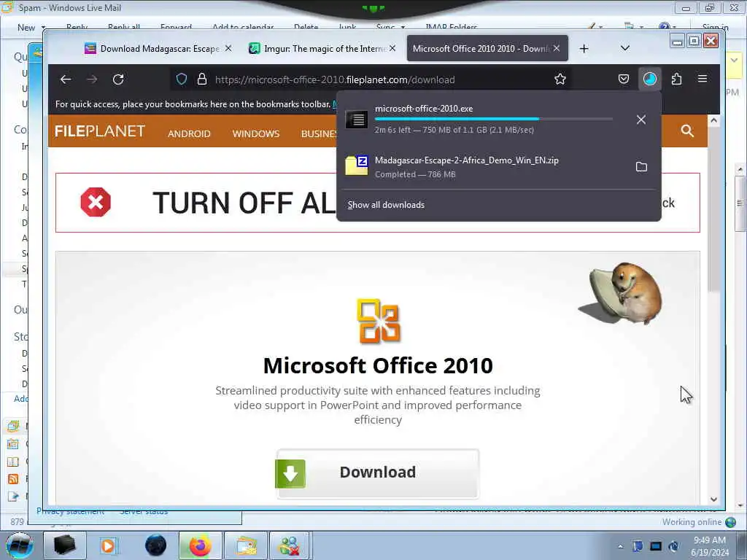Expand the list all tabs chevron
This screenshot has width=747, height=560.
click(625, 48)
